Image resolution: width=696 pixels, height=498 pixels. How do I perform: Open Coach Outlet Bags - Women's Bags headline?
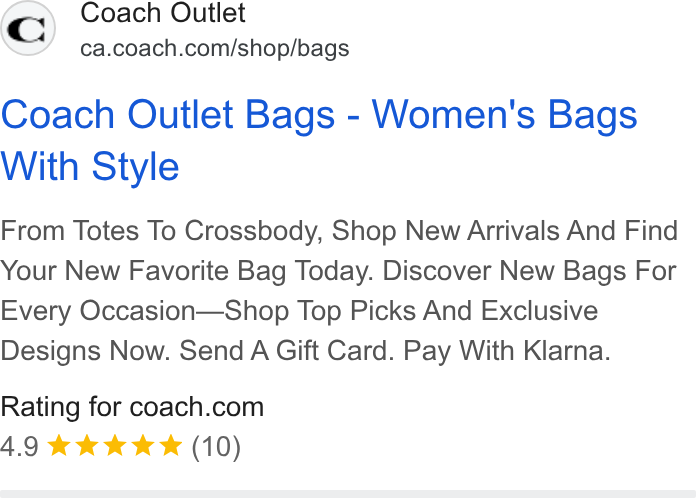(319, 115)
